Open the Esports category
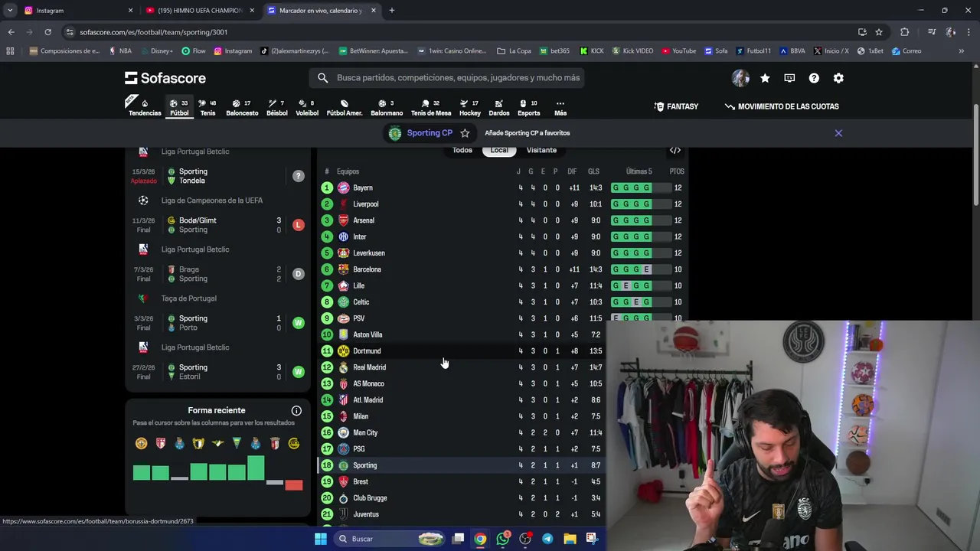980x551 pixels. click(528, 107)
